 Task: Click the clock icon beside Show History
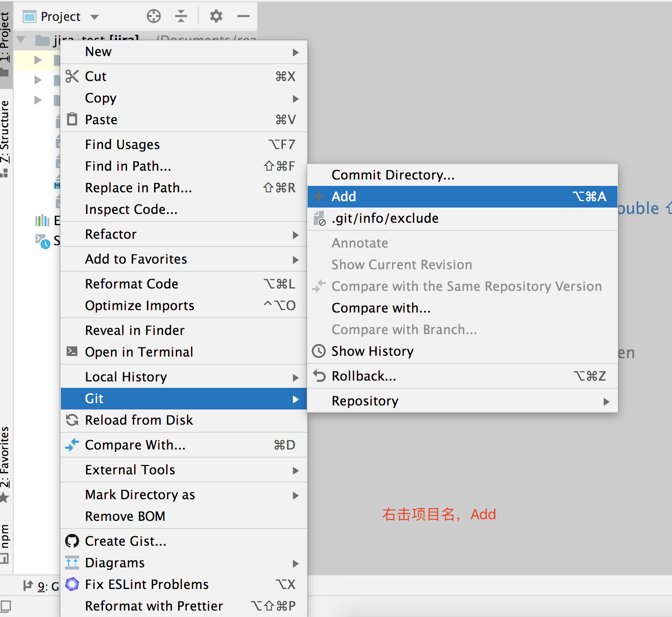(319, 351)
